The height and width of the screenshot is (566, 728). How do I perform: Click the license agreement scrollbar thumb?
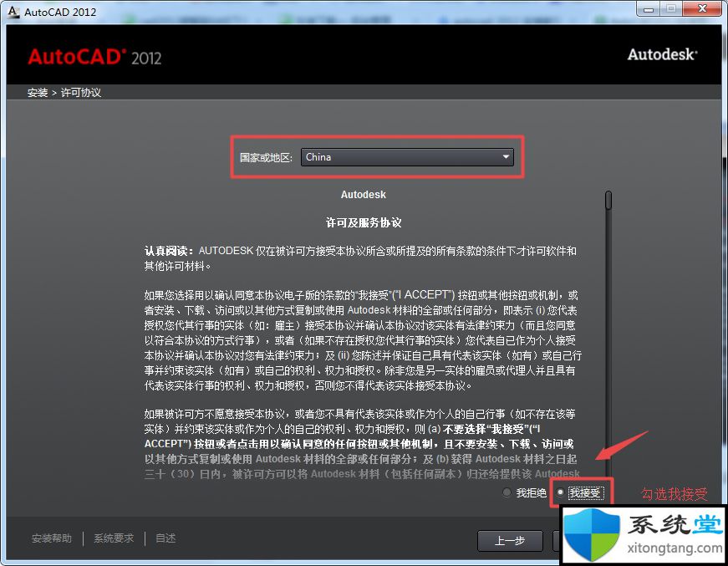click(608, 200)
